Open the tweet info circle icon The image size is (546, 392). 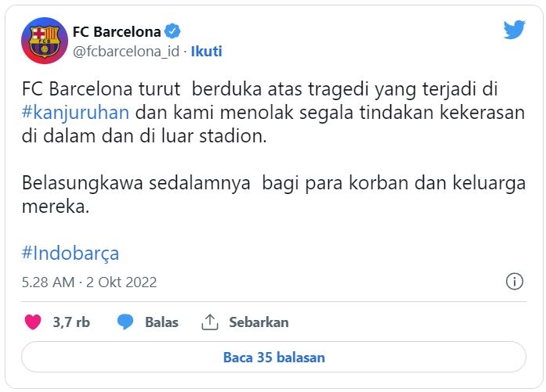(515, 281)
